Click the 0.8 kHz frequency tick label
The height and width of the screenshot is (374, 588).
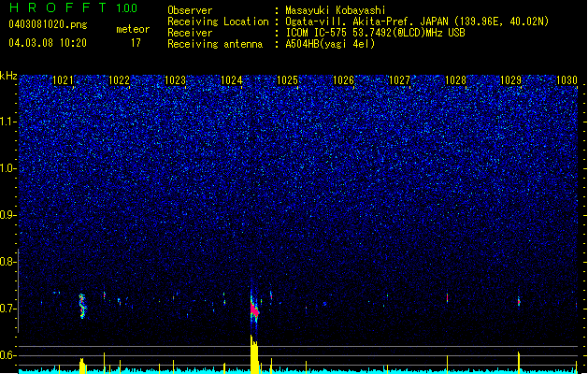(8, 262)
